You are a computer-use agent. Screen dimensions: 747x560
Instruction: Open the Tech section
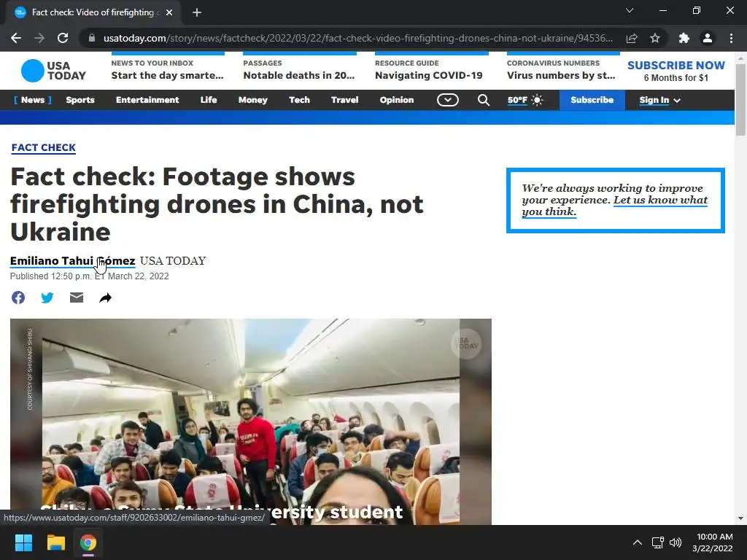[299, 100]
